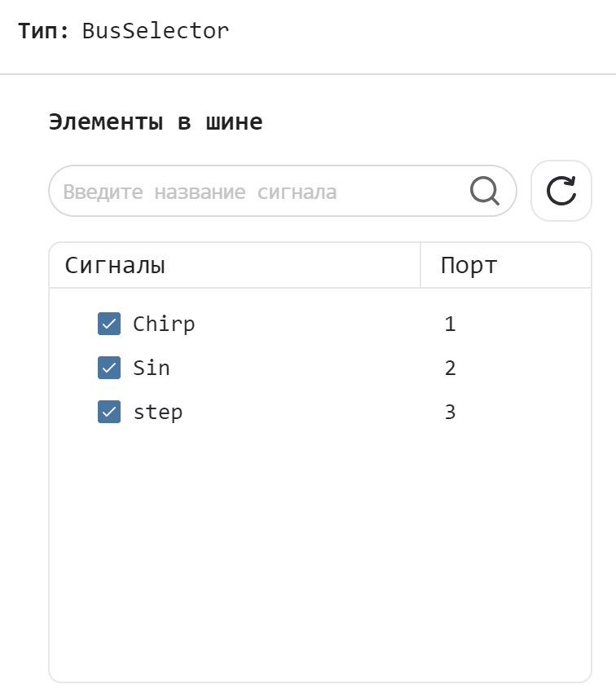Select the Chirp signal name
The width and height of the screenshot is (616, 693).
[x=164, y=324]
